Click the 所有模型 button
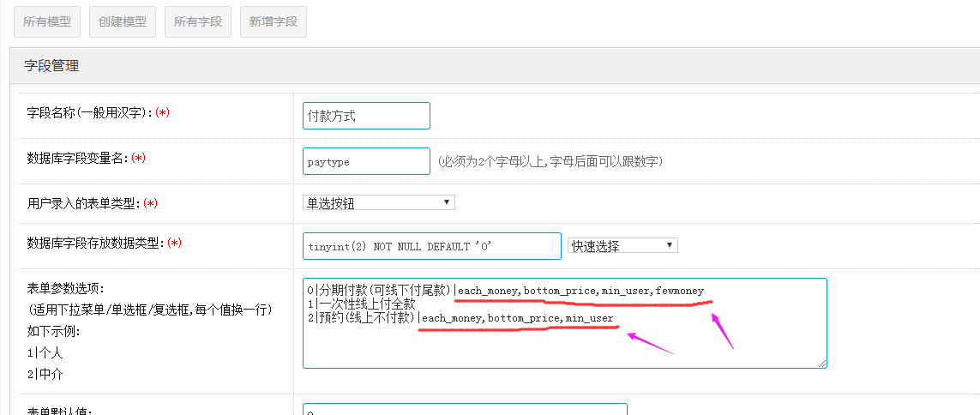Image resolution: width=980 pixels, height=415 pixels. coord(47,22)
